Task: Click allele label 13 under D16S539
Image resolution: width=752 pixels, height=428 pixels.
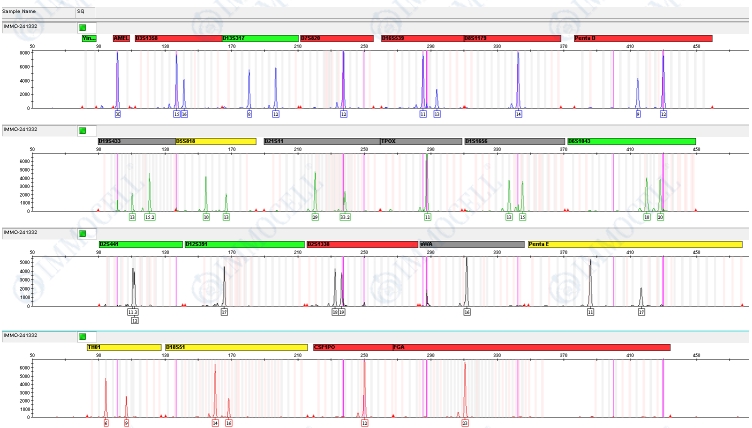Action: click(437, 114)
